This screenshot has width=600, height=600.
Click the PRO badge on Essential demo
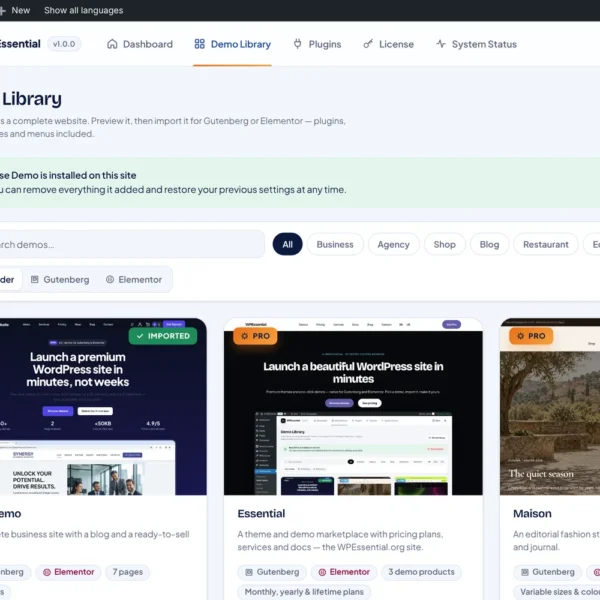tap(255, 336)
